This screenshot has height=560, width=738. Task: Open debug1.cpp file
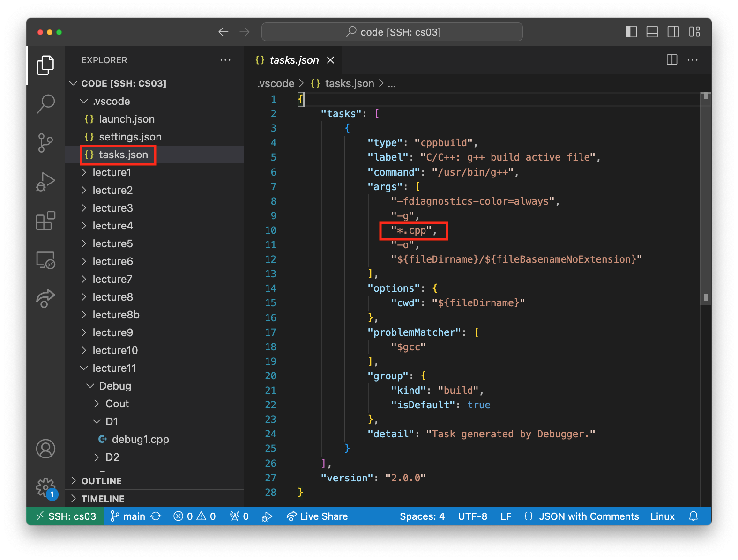click(x=155, y=439)
